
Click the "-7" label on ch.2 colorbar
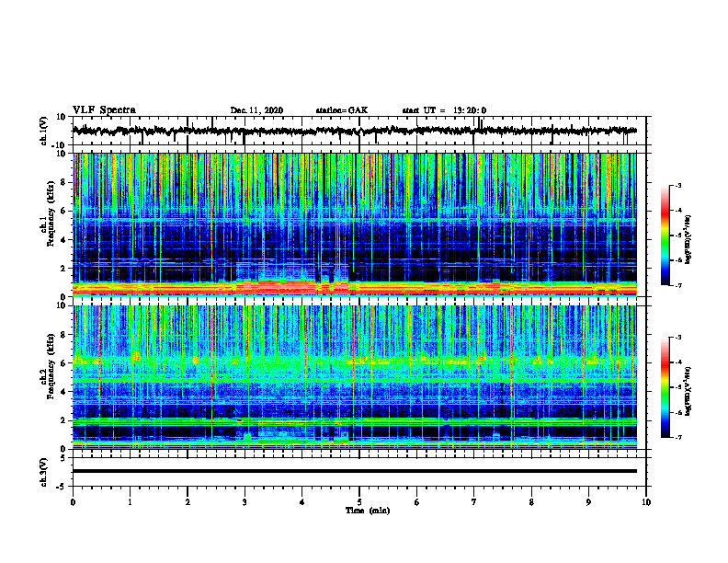point(677,437)
